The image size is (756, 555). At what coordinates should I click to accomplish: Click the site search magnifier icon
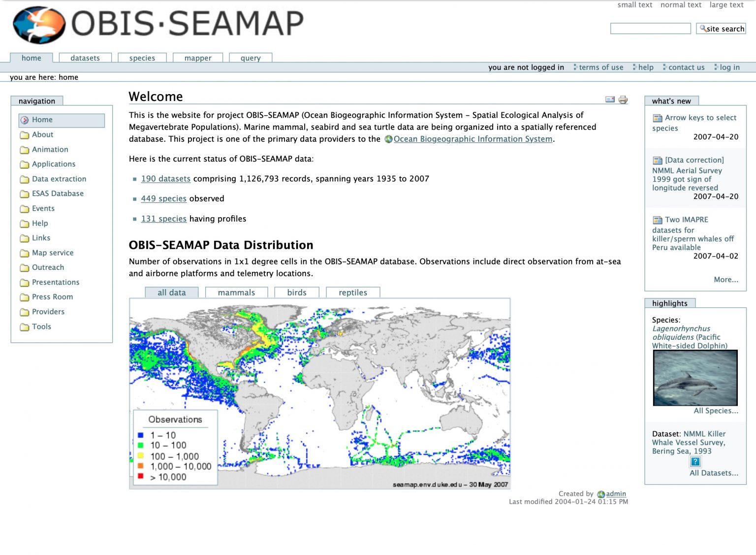point(702,29)
